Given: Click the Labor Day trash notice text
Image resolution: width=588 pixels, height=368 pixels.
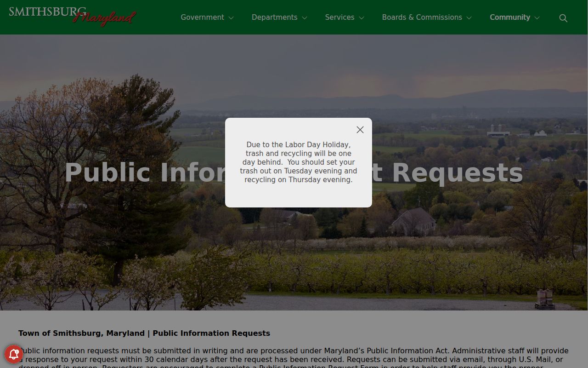Looking at the screenshot, I should (x=299, y=162).
